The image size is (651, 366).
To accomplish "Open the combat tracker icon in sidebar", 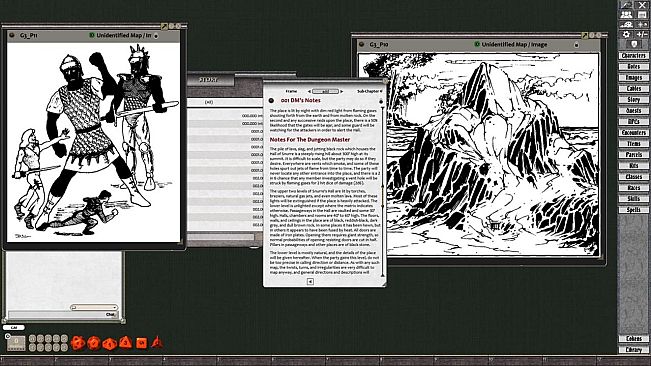I will click(626, 25).
